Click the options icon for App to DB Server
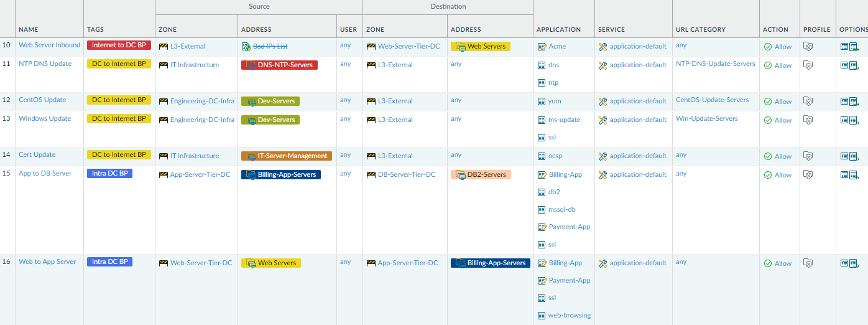The width and height of the screenshot is (868, 325). point(849,175)
